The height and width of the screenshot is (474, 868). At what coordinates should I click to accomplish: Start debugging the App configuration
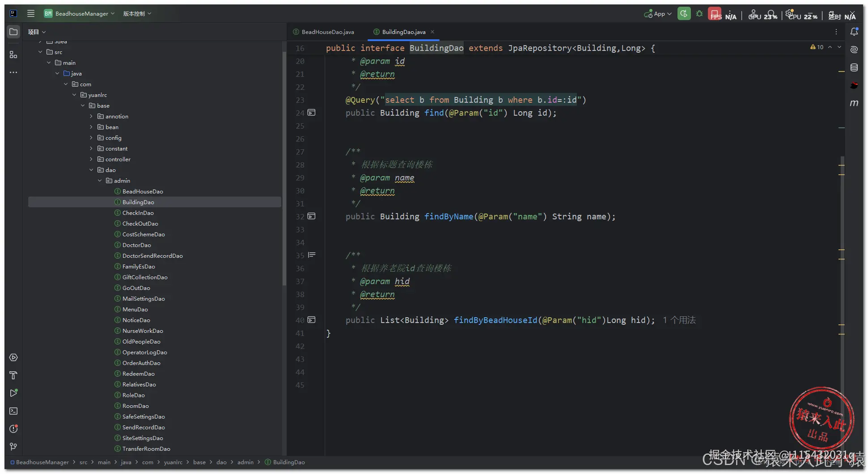699,14
